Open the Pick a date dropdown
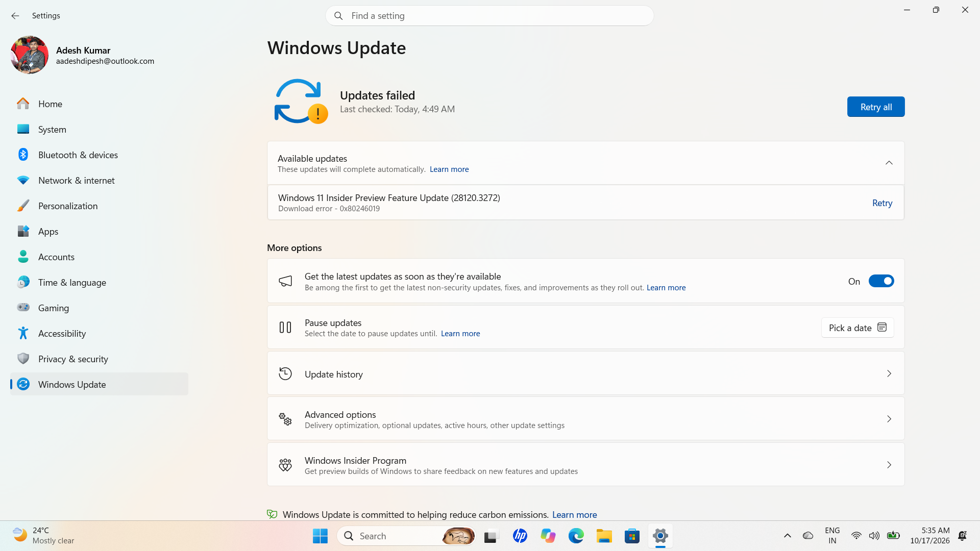 [x=857, y=328]
